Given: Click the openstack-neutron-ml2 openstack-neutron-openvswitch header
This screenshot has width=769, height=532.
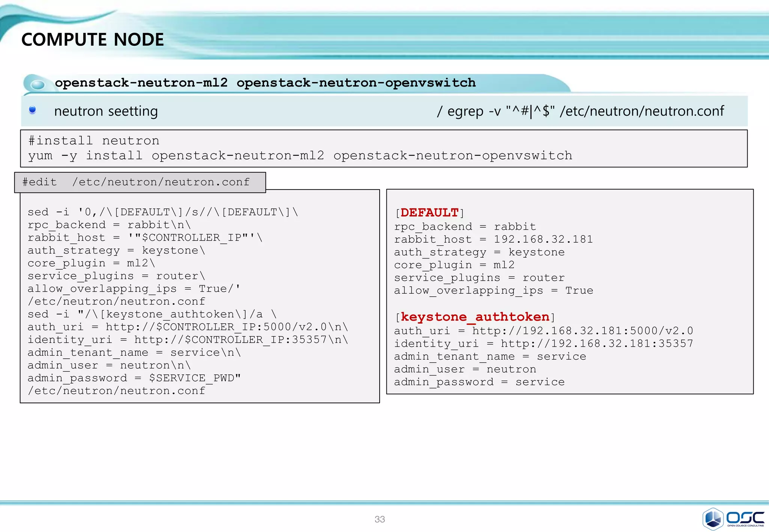Looking at the screenshot, I should [x=265, y=83].
